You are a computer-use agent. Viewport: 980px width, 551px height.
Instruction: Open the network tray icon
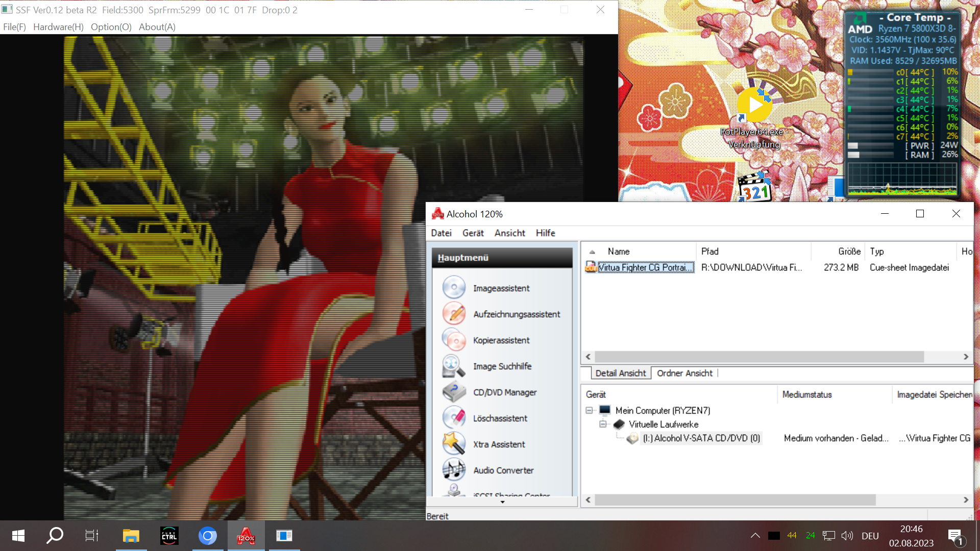point(829,536)
